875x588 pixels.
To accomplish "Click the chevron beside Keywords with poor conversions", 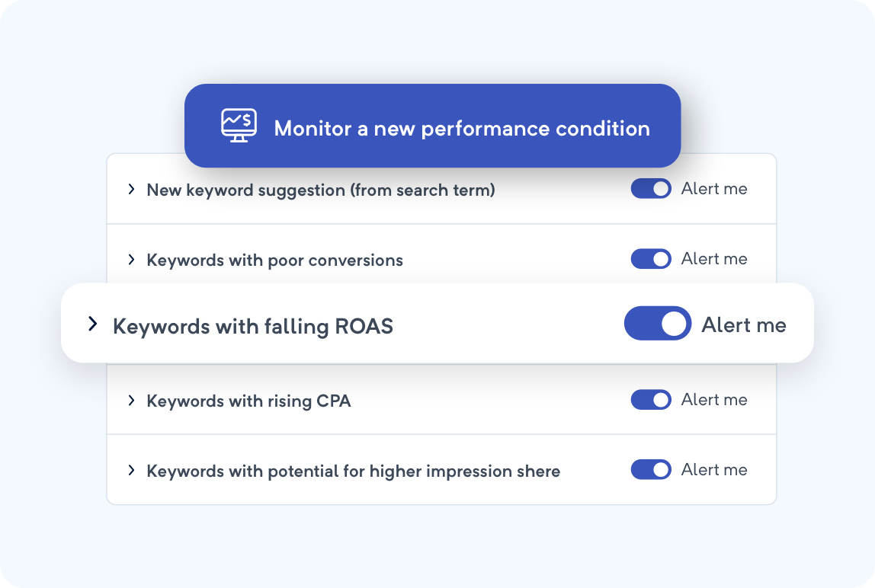I will pyautogui.click(x=131, y=259).
